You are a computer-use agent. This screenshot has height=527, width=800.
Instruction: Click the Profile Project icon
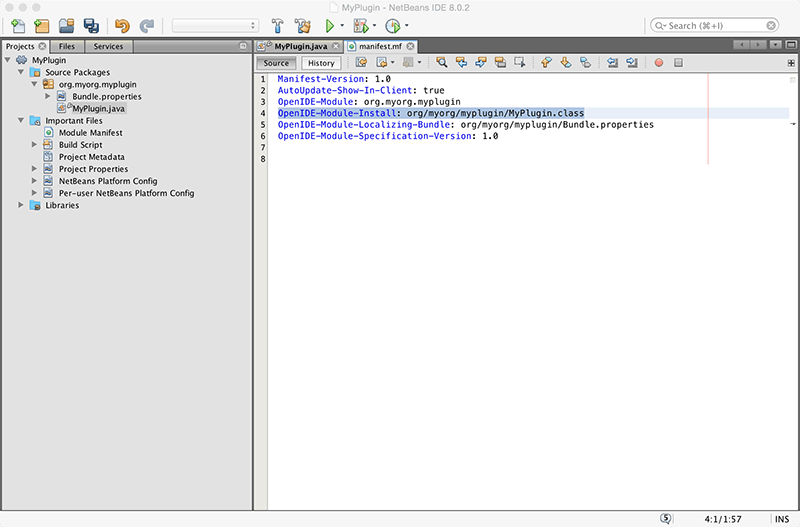point(392,26)
